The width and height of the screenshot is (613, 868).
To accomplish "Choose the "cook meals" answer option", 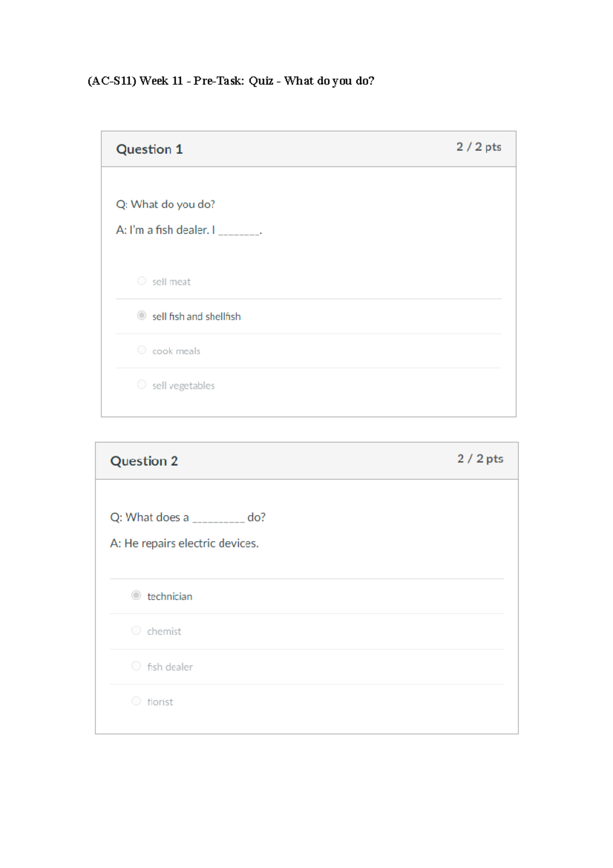I will pyautogui.click(x=142, y=351).
